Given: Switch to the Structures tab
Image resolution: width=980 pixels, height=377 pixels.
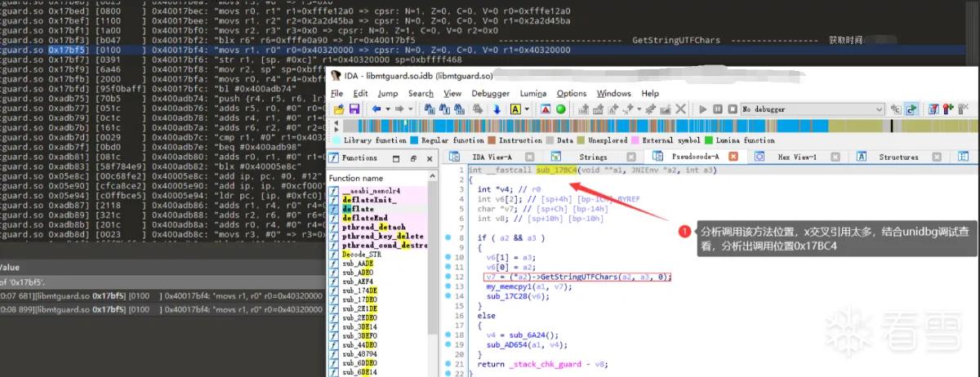Looking at the screenshot, I should point(898,157).
